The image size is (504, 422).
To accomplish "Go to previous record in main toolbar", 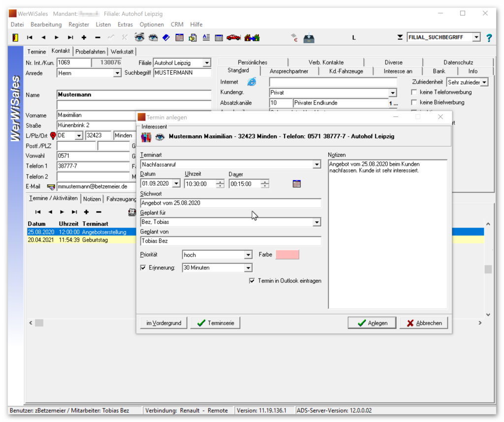I will 43,37.
